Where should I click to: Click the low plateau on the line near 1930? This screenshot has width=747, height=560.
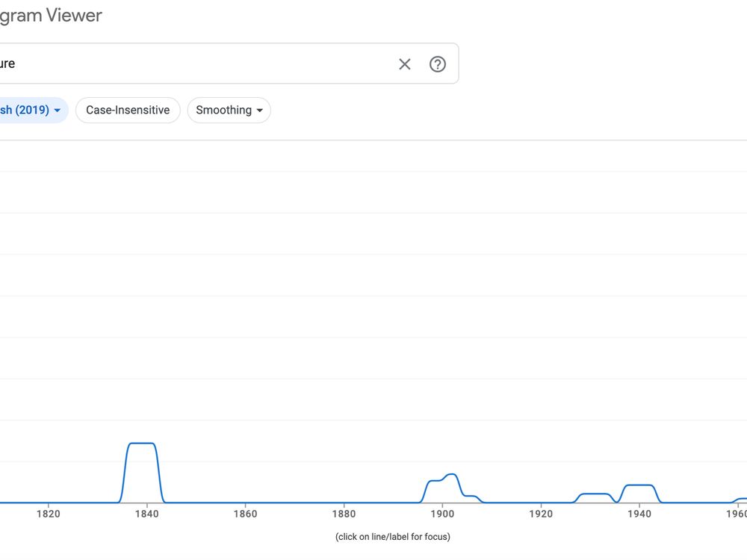tap(595, 494)
